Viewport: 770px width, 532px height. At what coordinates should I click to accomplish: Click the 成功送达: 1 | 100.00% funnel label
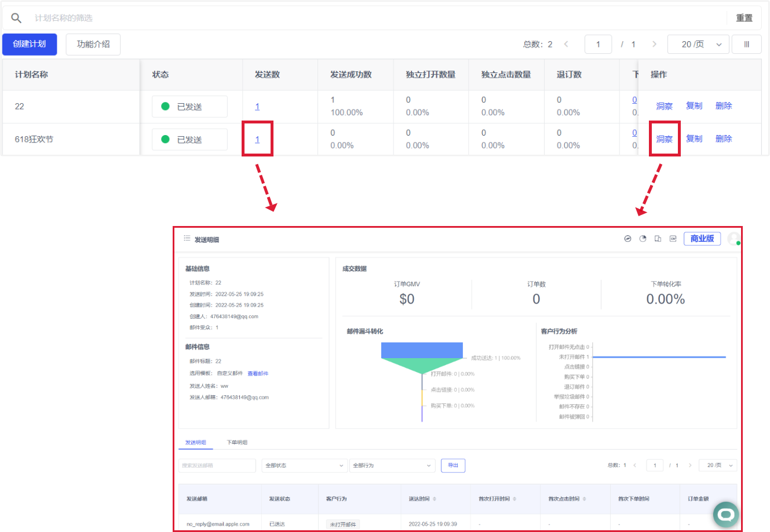[x=495, y=358]
